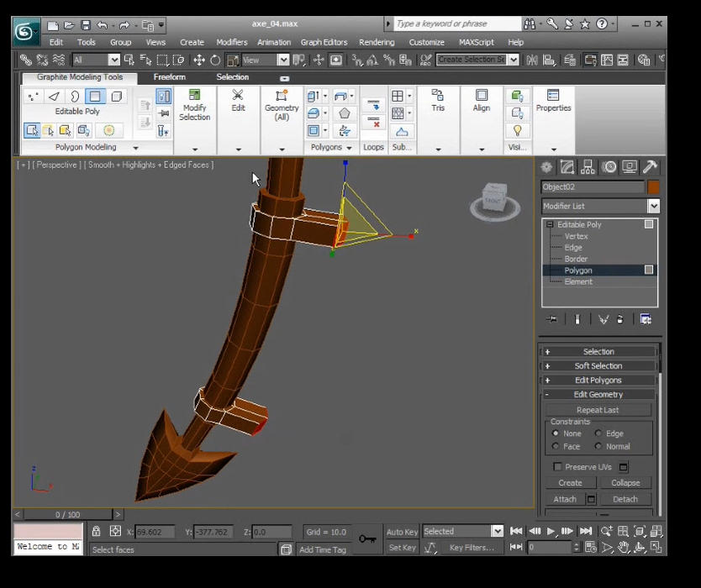
Task: Switch to the Hierarchy command panel
Action: (588, 166)
